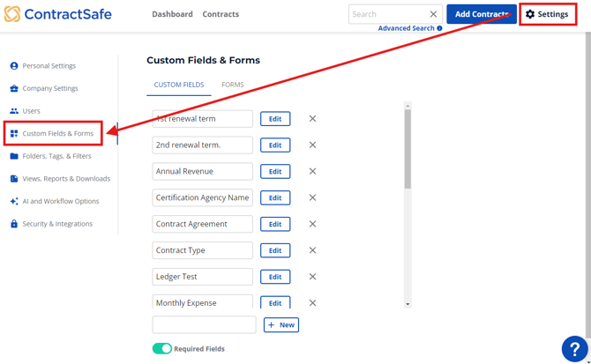Clear the search box X
The image size is (591, 364).
point(433,14)
